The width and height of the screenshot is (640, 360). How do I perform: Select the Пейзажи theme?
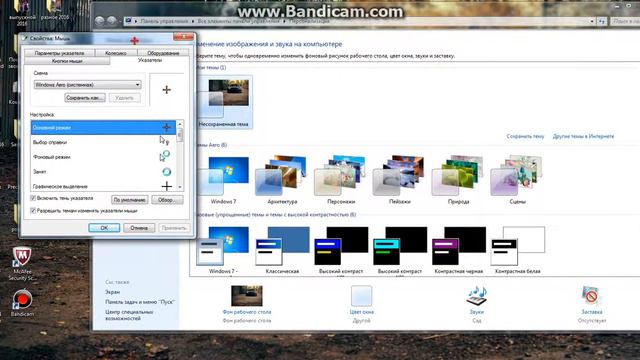coord(399,180)
